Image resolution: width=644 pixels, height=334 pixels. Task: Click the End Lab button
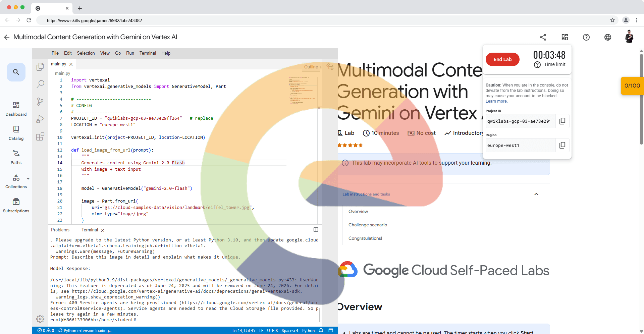coord(502,59)
